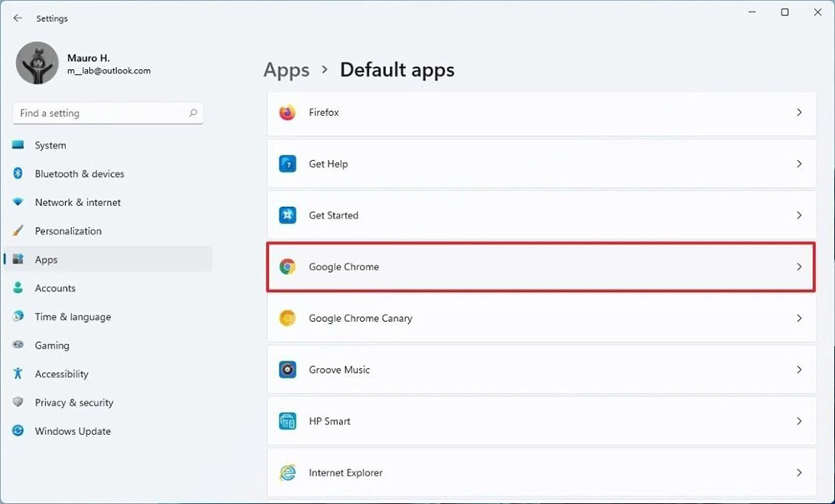This screenshot has height=504, width=835.
Task: Click the HP Smart printer icon
Action: 287,421
